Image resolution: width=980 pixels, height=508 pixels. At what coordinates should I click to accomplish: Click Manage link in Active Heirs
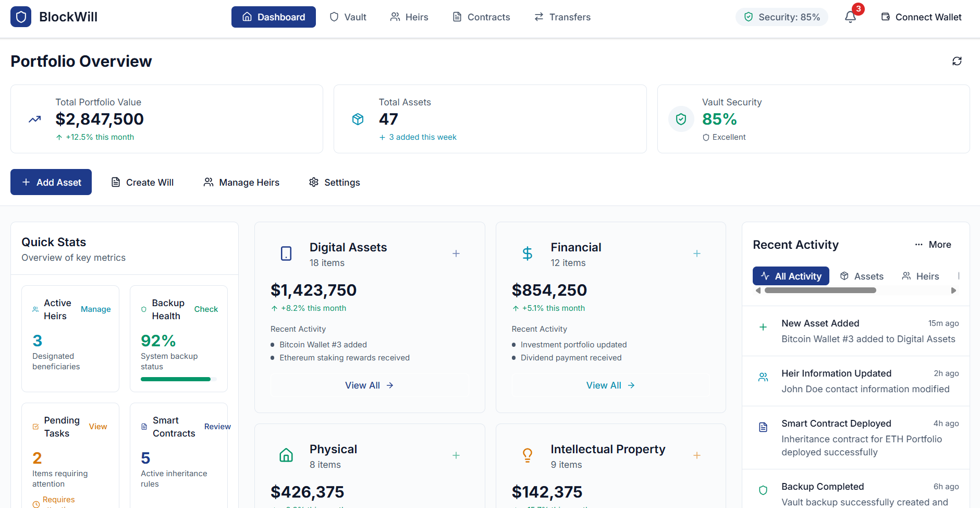pos(96,309)
